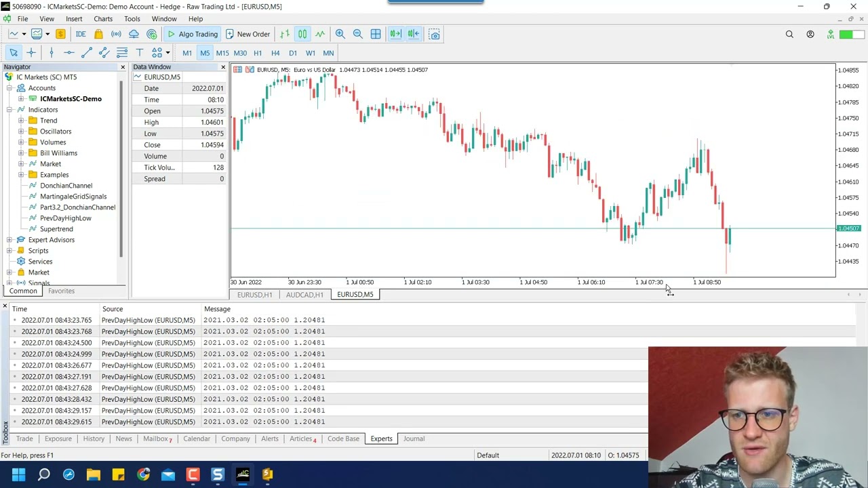Click the shopping bag Market toolbar icon
Screen dimensions: 868x488
(x=98, y=34)
